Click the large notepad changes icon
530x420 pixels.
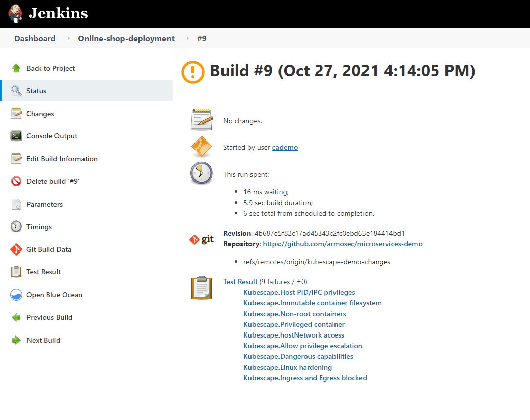click(x=202, y=119)
